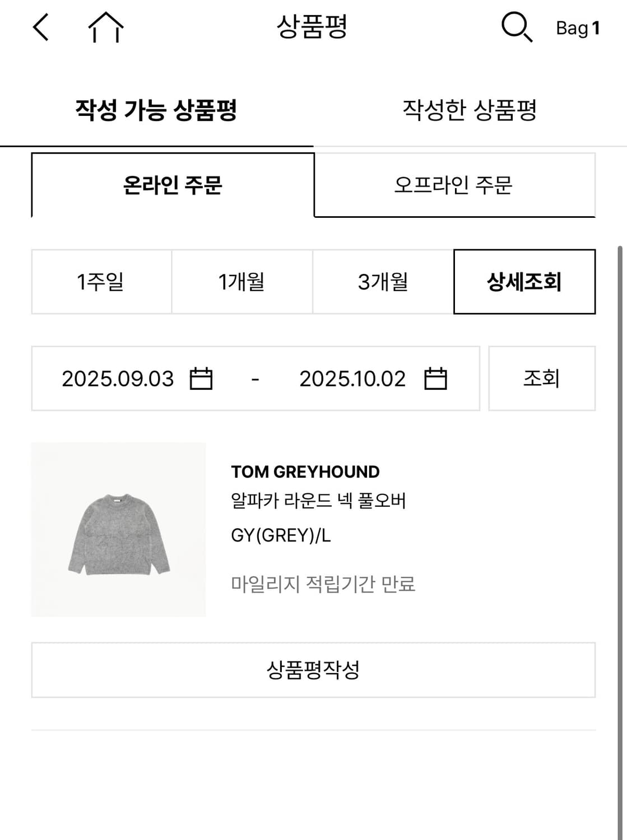The height and width of the screenshot is (840, 627).
Task: Keep 상세조회 detail search selected
Action: point(524,282)
